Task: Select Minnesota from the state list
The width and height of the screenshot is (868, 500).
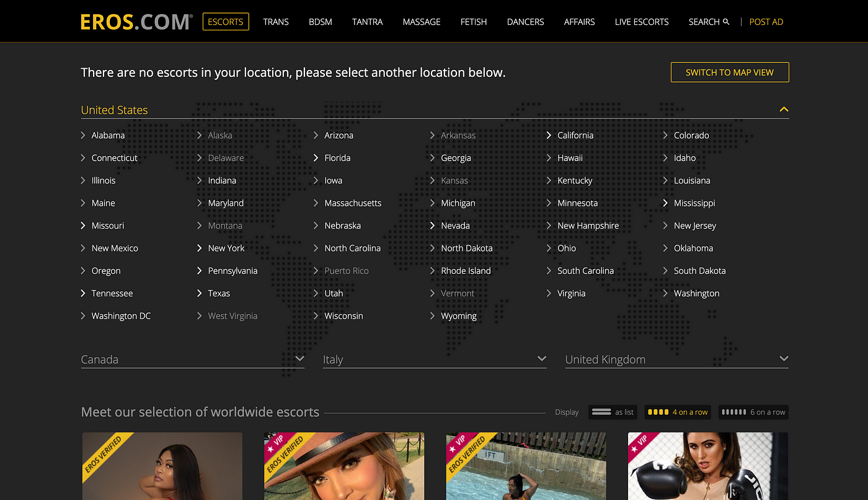Action: (x=578, y=203)
